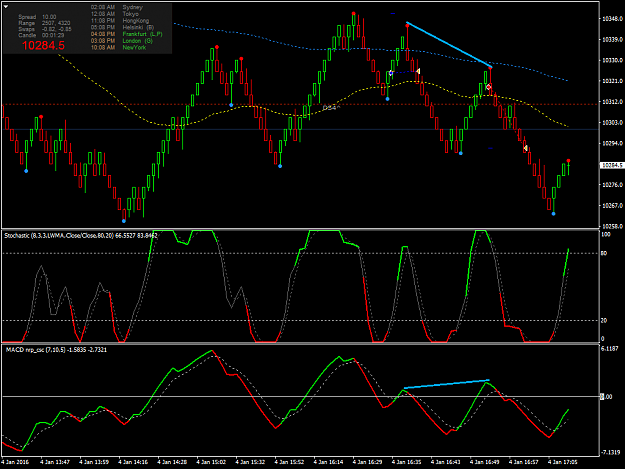Click the 4 Jan 17:05 time axis label
The width and height of the screenshot is (625, 469).
(x=563, y=462)
